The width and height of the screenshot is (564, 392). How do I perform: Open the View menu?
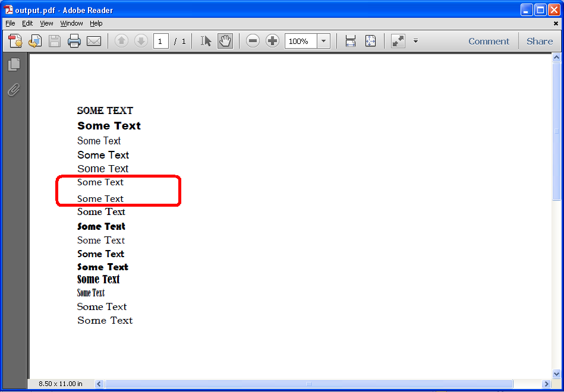point(46,23)
